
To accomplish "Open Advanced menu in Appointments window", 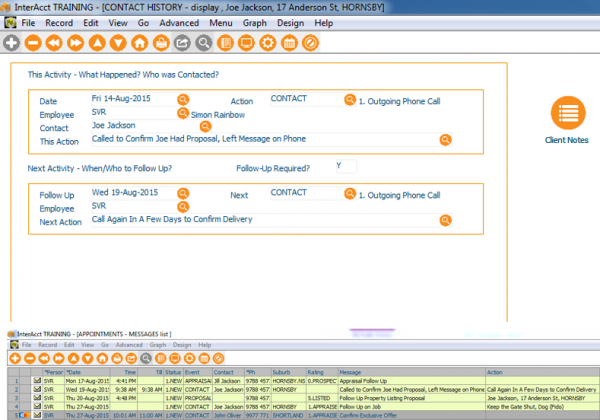I will pyautogui.click(x=129, y=345).
